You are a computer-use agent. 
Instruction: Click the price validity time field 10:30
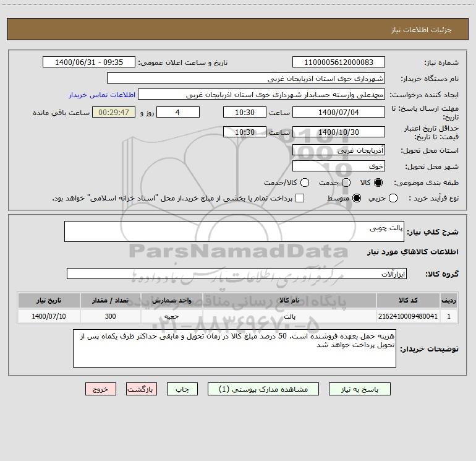pos(245,132)
